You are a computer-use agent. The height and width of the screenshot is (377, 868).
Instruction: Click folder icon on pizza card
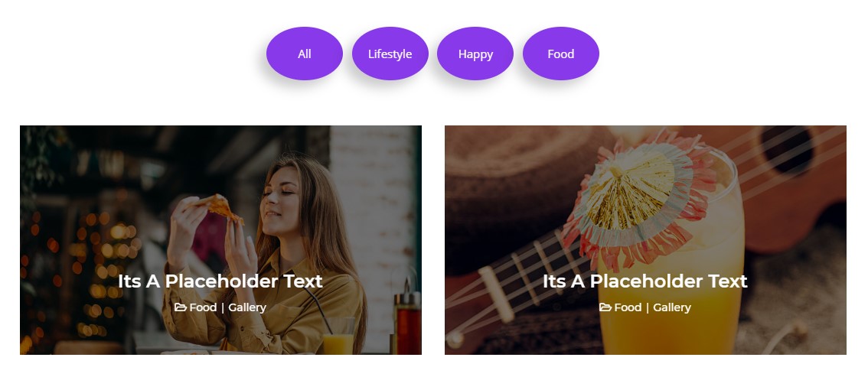(x=180, y=307)
